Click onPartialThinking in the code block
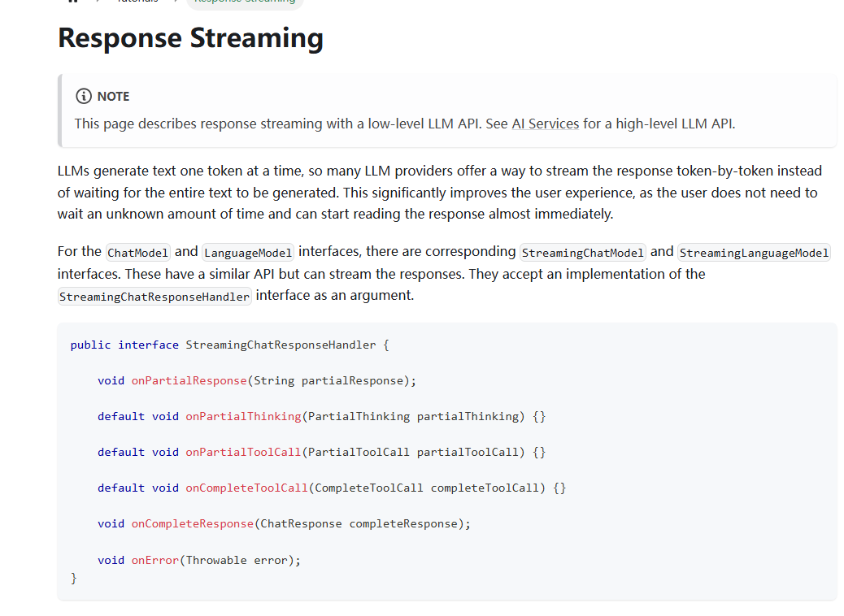 (x=243, y=416)
